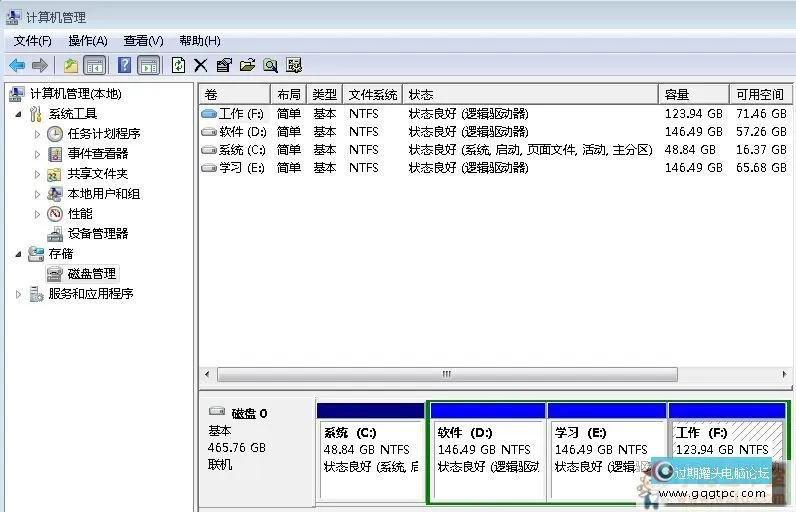Click the Open folder toolbar icon
This screenshot has height=512, width=796.
[247, 65]
